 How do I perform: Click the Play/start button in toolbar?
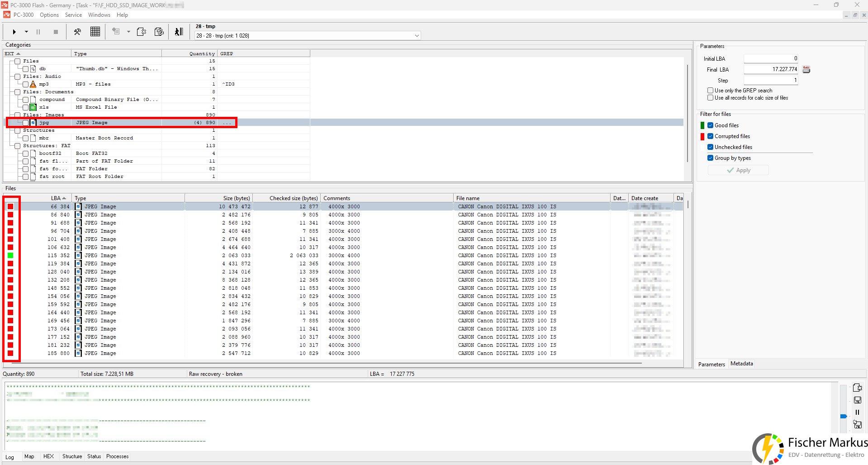click(14, 32)
